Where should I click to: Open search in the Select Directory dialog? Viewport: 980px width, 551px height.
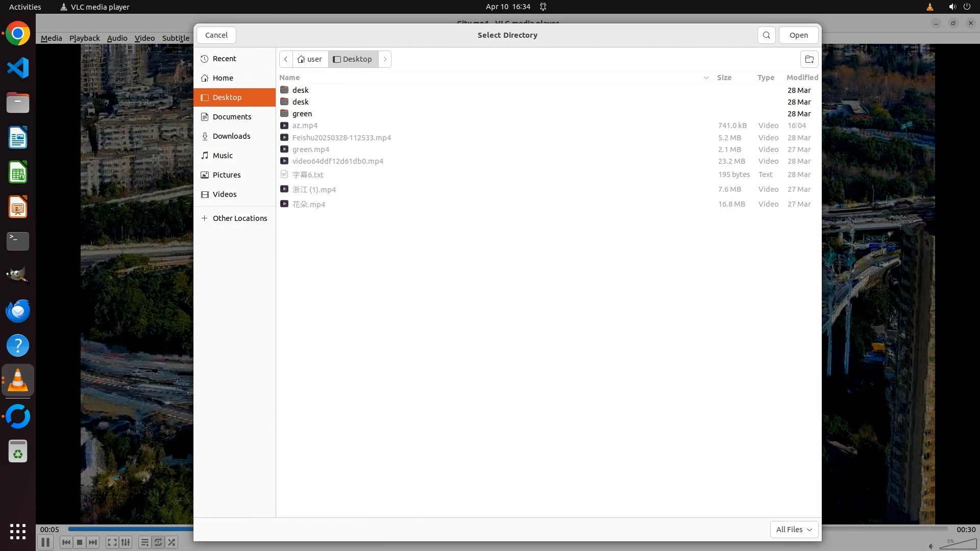(766, 35)
